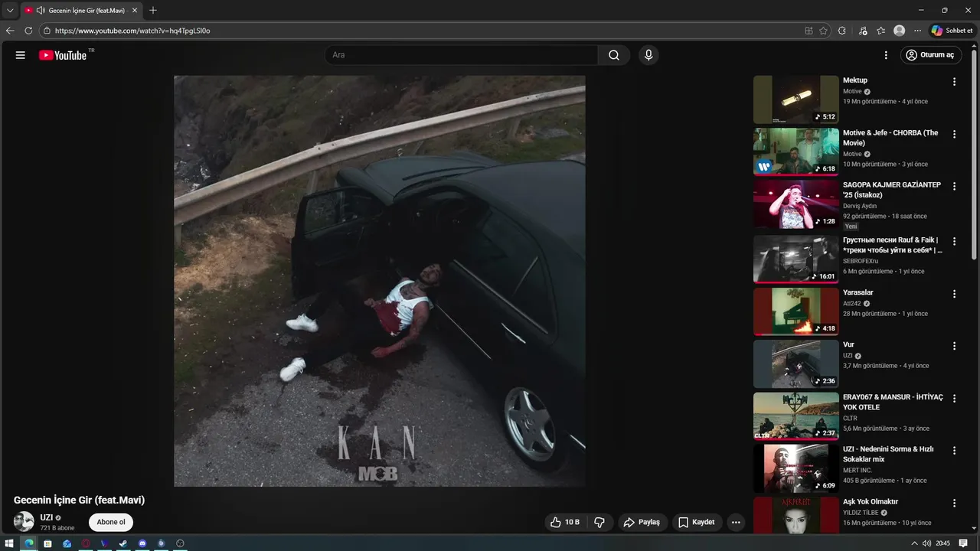Open options menu for Vur video
Screen dimensions: 980x551
coord(954,346)
